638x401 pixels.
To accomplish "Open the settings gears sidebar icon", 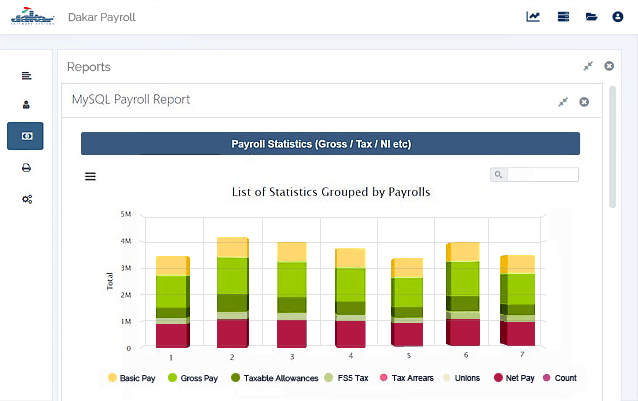I will coord(27,199).
